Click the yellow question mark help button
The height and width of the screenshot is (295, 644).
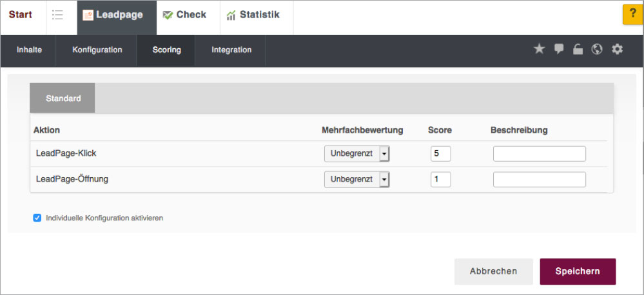(x=633, y=15)
